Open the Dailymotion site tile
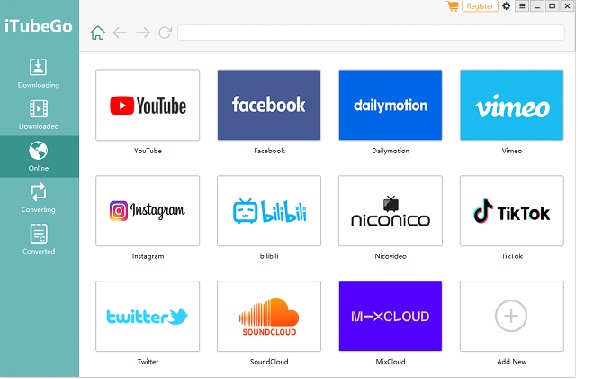Viewport: 593px width, 379px height. click(390, 105)
